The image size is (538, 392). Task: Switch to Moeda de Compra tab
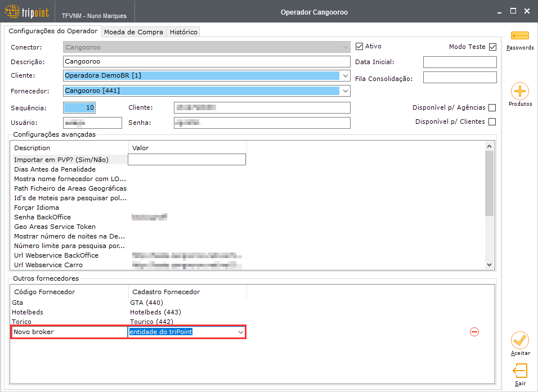tap(133, 32)
